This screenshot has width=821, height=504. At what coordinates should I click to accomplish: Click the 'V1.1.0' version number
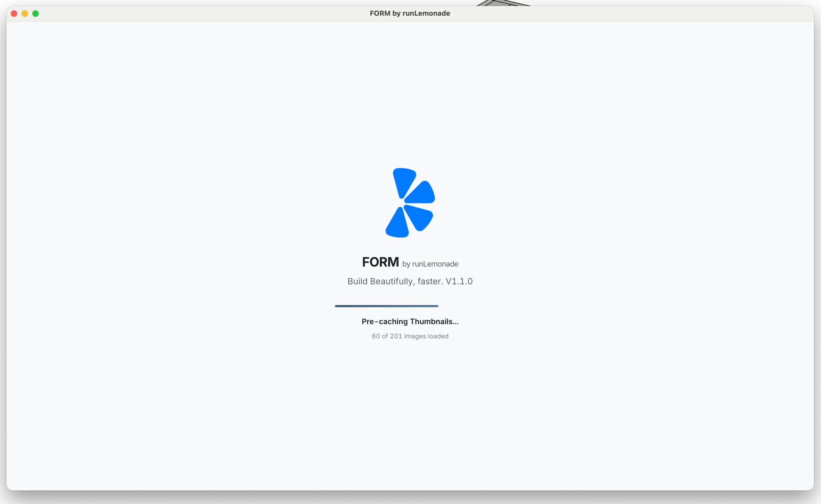click(x=459, y=281)
